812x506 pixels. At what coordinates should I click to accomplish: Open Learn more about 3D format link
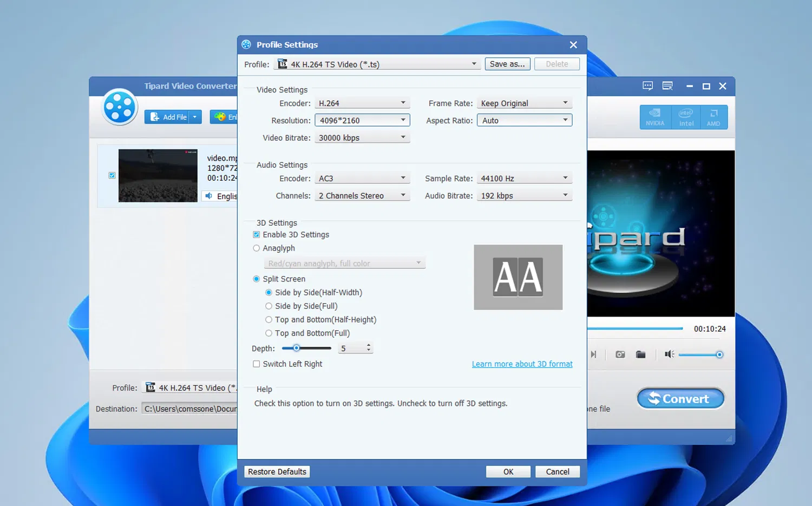pyautogui.click(x=522, y=364)
